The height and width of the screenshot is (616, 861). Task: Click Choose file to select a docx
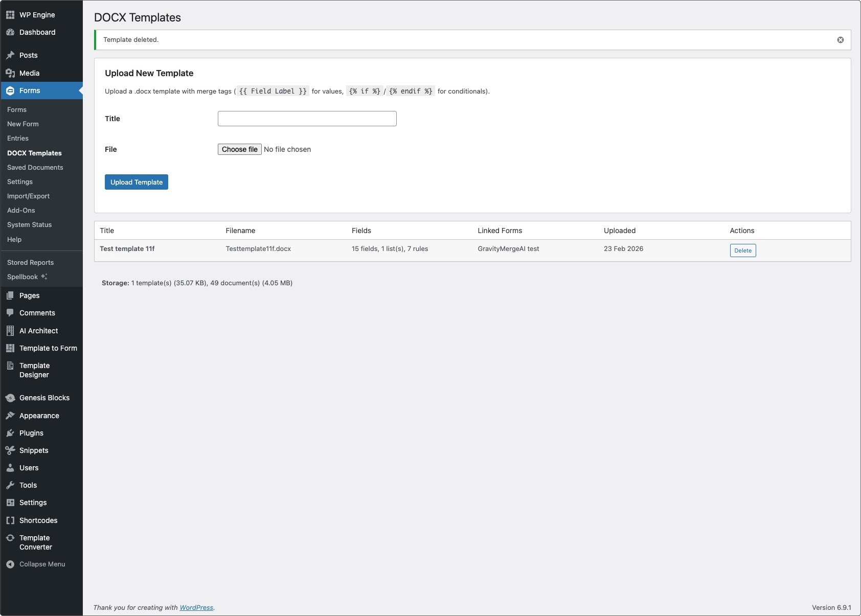click(240, 149)
